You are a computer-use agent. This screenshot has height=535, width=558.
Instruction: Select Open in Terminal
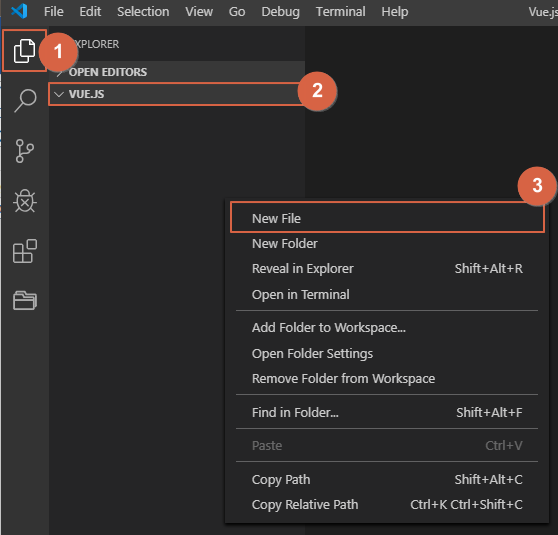387,295
